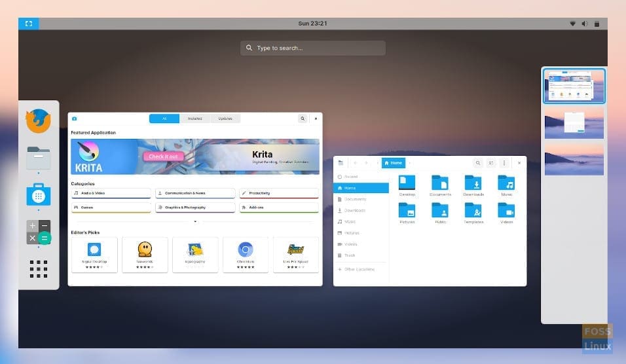Viewport: 626px width, 364px height.
Task: Select the Pictures folder icon
Action: click(407, 210)
